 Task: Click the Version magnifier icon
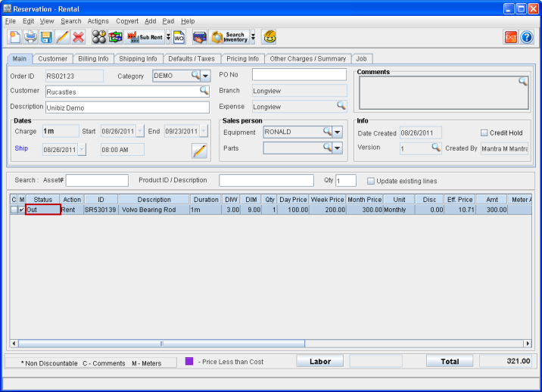[436, 148]
